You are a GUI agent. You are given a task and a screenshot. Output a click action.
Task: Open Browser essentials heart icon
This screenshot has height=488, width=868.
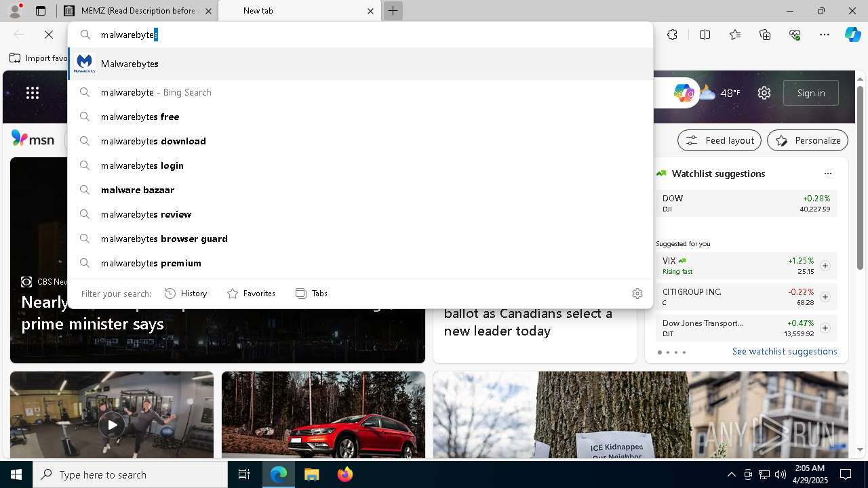click(795, 35)
